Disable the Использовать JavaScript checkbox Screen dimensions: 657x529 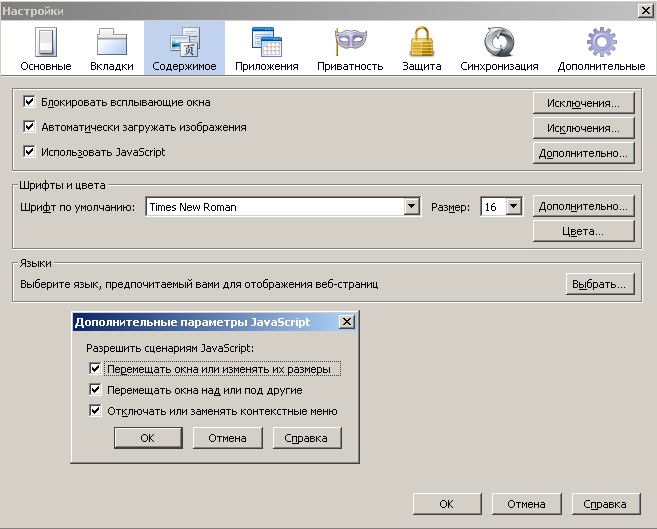(x=29, y=153)
